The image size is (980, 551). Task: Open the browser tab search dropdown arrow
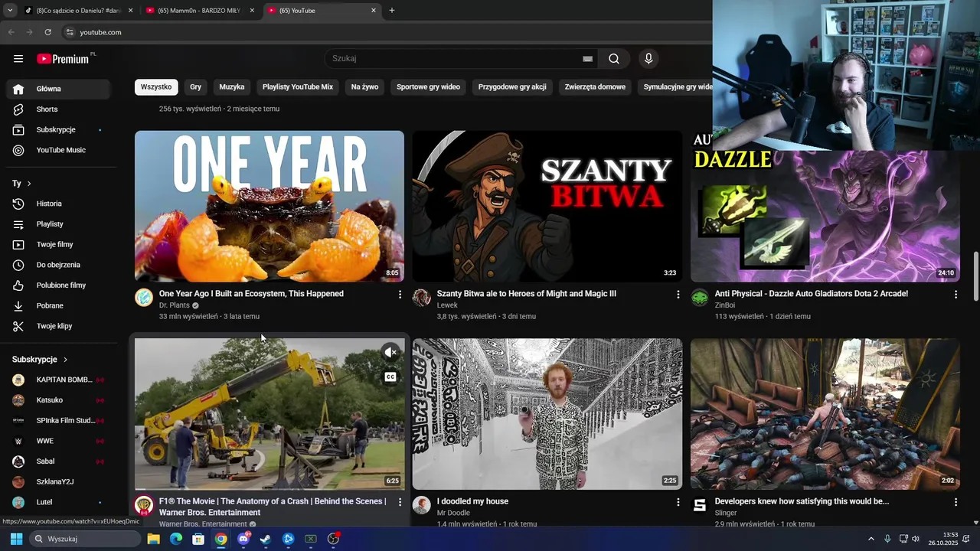point(9,11)
